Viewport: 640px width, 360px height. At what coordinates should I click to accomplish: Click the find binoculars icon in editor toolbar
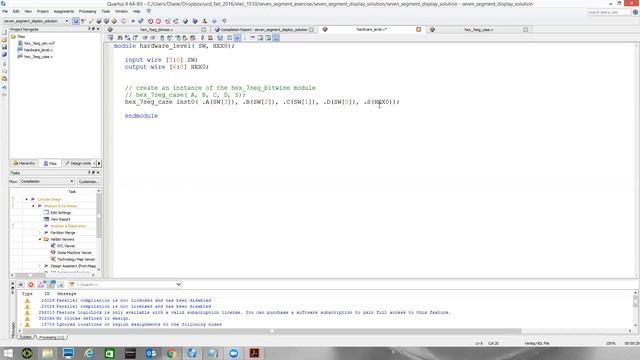click(120, 38)
